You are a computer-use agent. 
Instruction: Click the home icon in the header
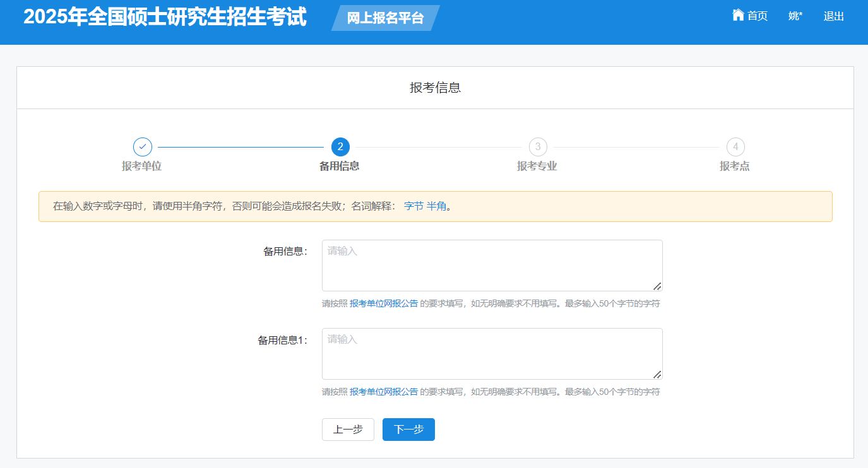tap(737, 15)
